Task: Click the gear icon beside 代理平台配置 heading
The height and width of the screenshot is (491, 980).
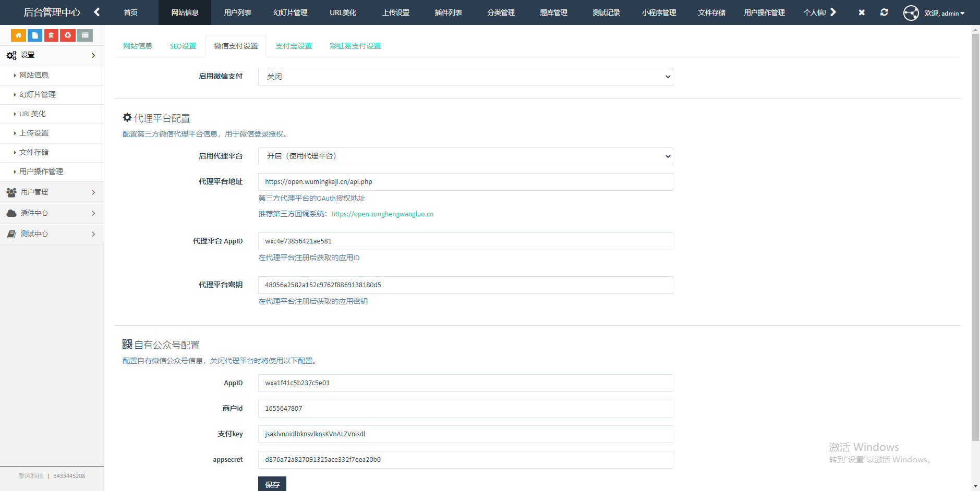Action: [127, 118]
